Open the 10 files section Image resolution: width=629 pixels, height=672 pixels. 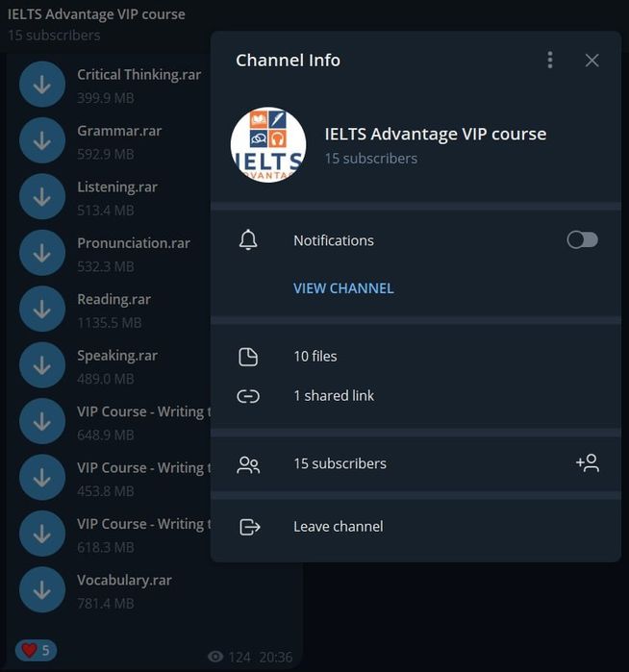[x=415, y=357]
